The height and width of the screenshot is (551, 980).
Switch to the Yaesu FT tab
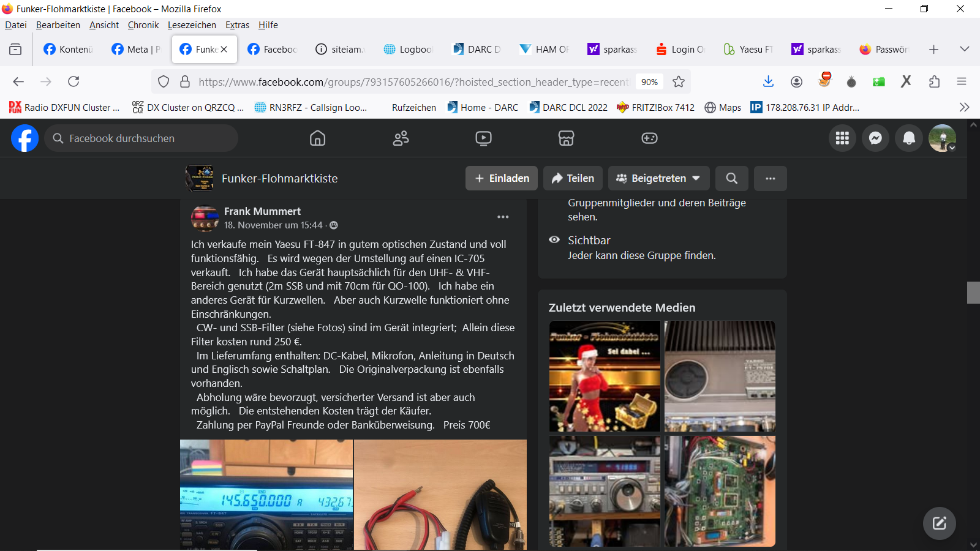(748, 49)
